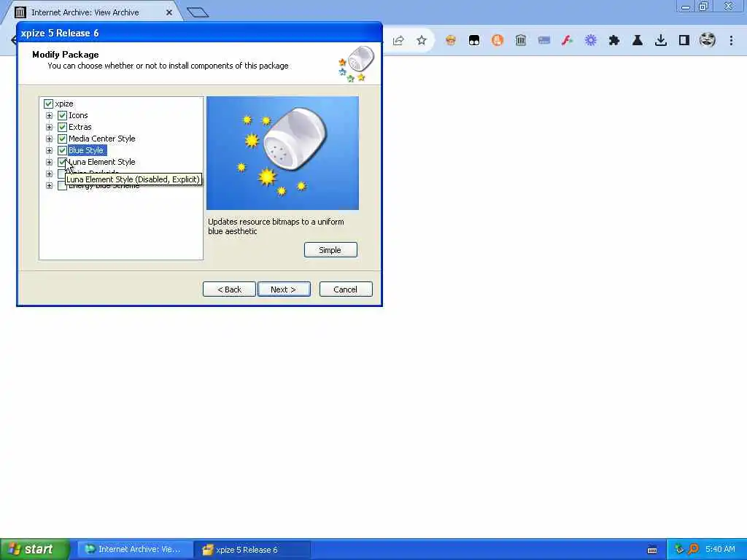Toggle the Luna Element Style checkbox
This screenshot has height=560, width=747.
click(x=62, y=162)
